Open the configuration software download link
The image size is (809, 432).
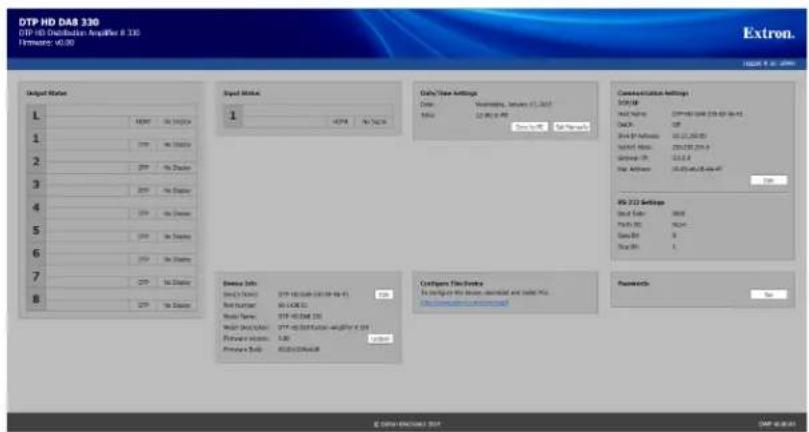464,302
